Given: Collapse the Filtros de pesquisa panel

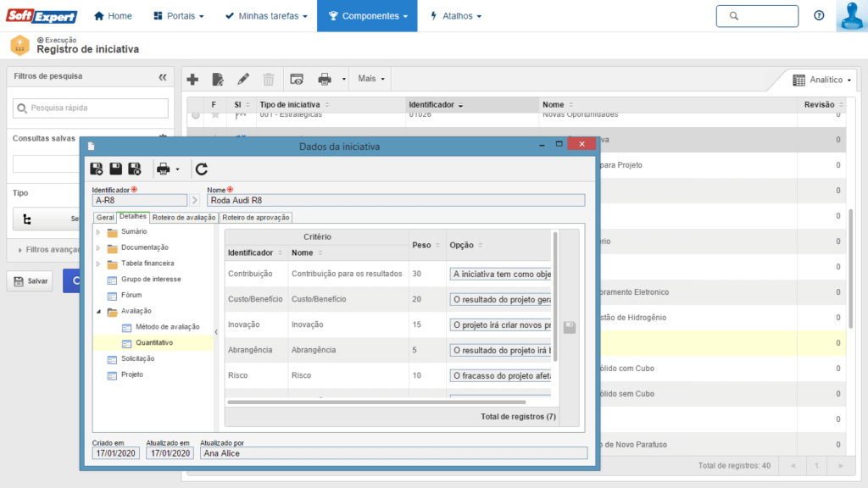Looking at the screenshot, I should click(x=163, y=76).
